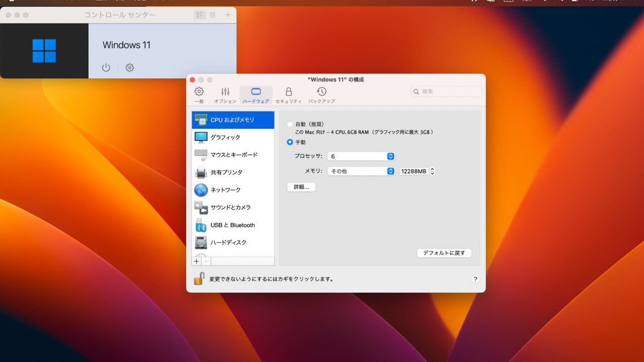This screenshot has width=644, height=362.
Task: Add a hardware device with the plus button
Action: pyautogui.click(x=197, y=261)
